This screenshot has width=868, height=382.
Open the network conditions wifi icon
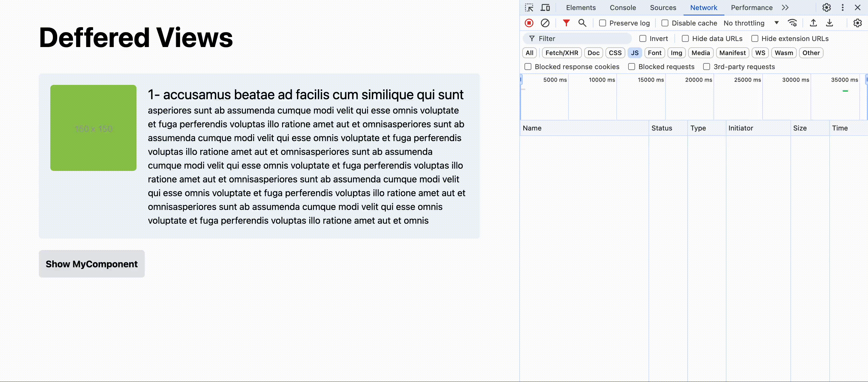[x=792, y=23]
